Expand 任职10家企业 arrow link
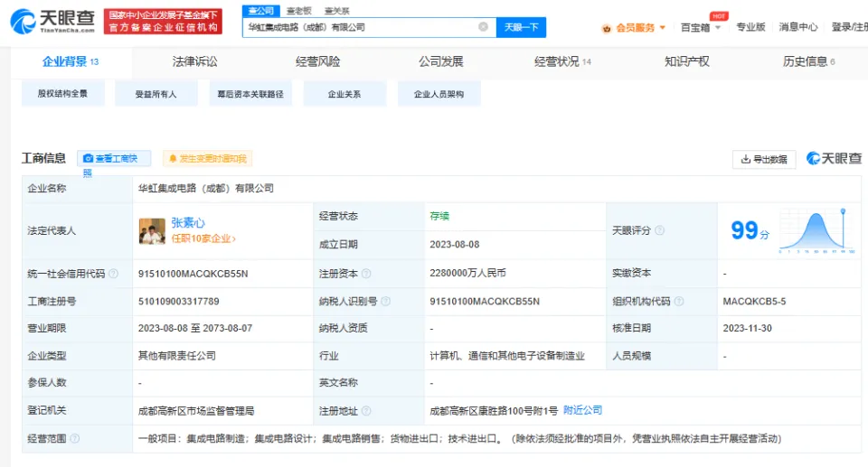868x467 pixels. tap(203, 238)
